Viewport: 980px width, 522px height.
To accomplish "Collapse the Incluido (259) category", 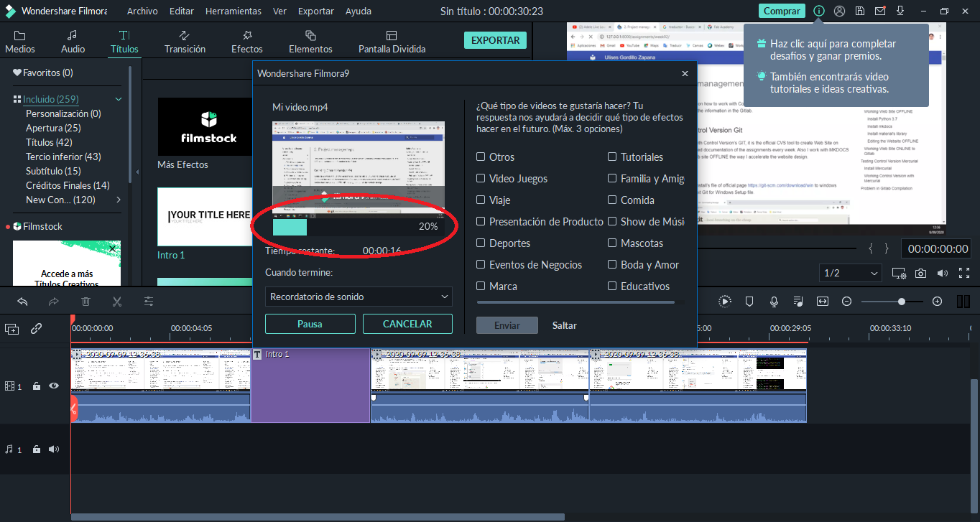I will point(119,99).
